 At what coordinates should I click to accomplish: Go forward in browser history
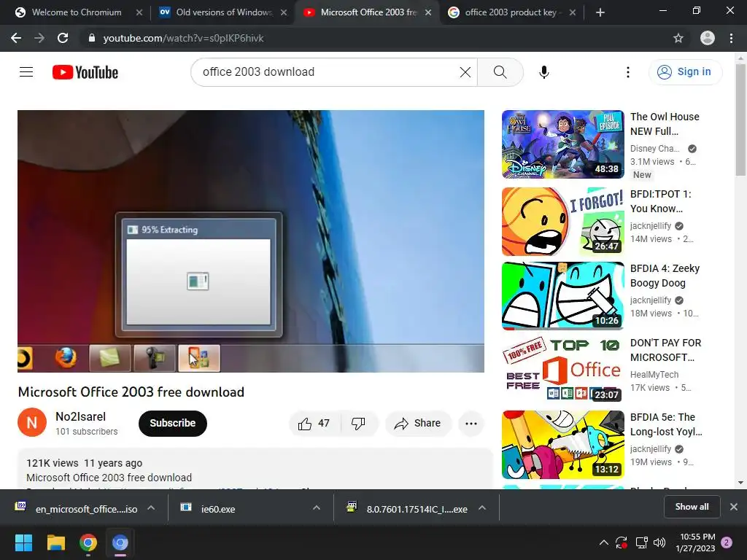tap(39, 38)
